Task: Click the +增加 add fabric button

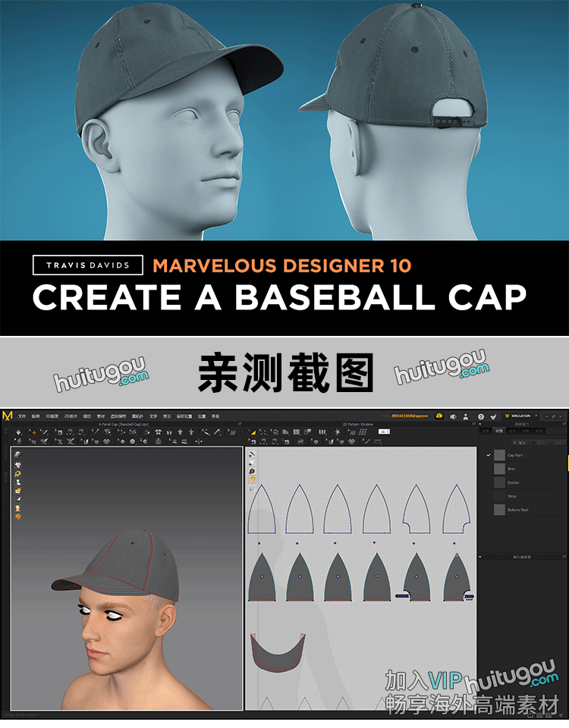Action: [x=520, y=443]
